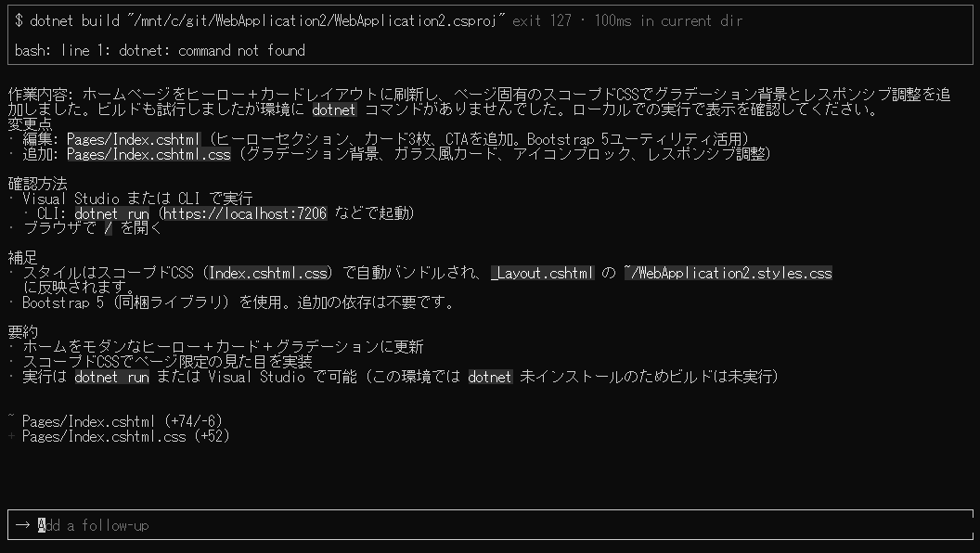Click the arrow prompt icon before follow-up input
Image resolution: width=980 pixels, height=553 pixels.
22,525
